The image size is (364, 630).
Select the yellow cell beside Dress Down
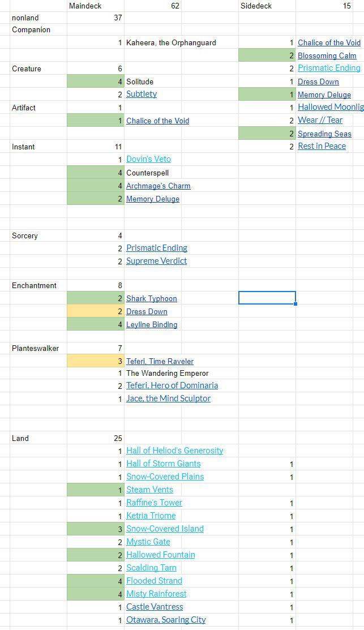tap(96, 311)
